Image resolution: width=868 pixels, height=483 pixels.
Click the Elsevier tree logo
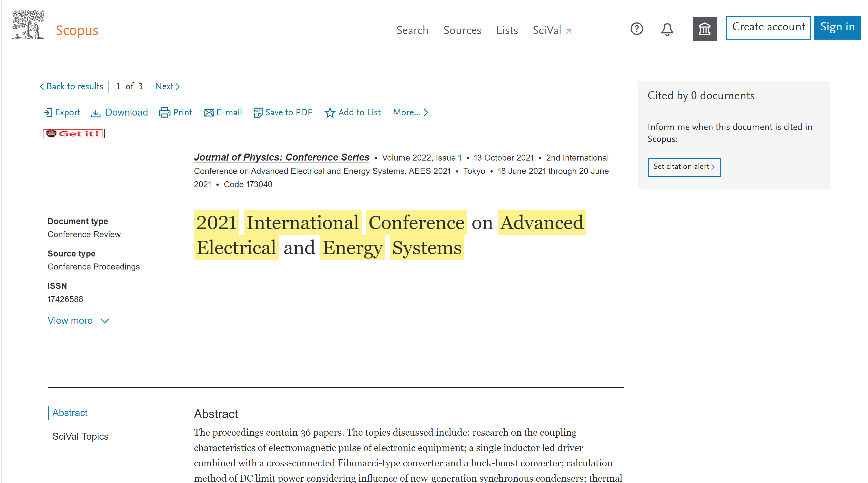pos(28,25)
